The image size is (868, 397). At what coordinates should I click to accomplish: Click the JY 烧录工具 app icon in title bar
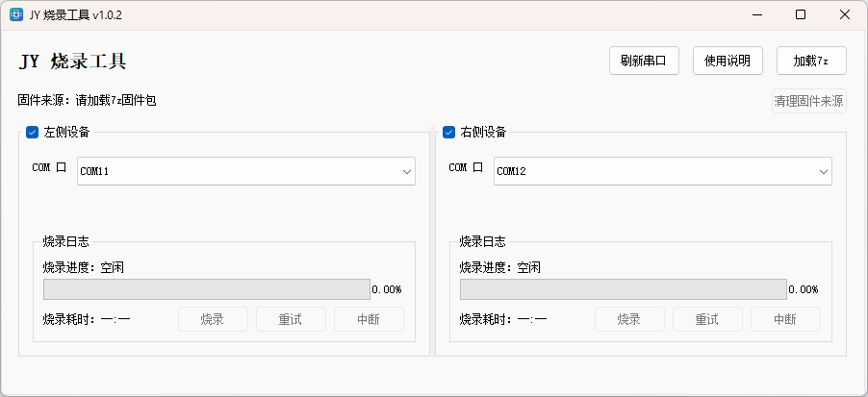[x=16, y=15]
